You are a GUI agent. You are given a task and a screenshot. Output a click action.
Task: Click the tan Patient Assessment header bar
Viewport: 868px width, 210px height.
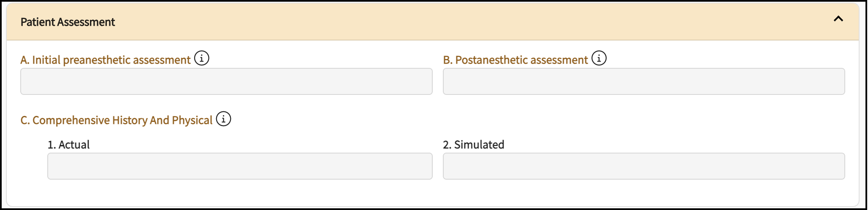(422, 22)
